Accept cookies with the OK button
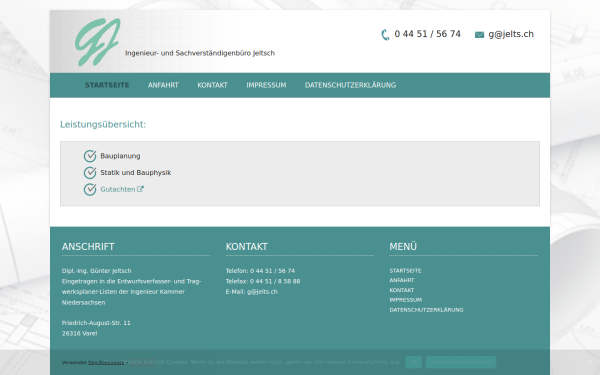This screenshot has width=600, height=375. (414, 362)
